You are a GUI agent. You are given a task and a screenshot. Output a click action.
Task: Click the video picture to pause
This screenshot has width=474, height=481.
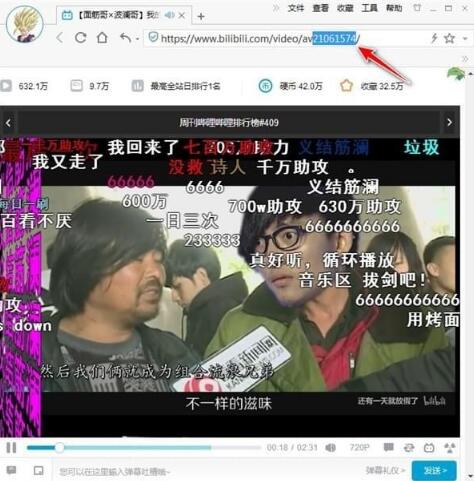coord(230,287)
